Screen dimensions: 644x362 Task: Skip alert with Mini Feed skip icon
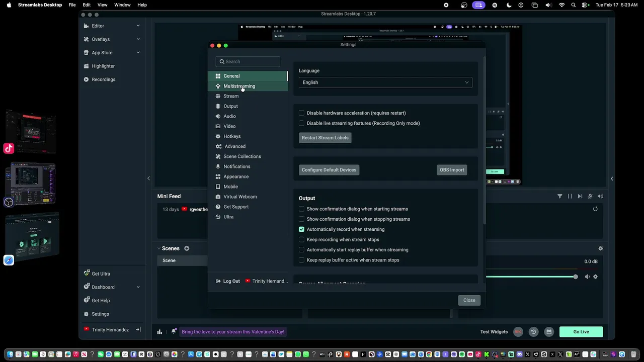580,196
